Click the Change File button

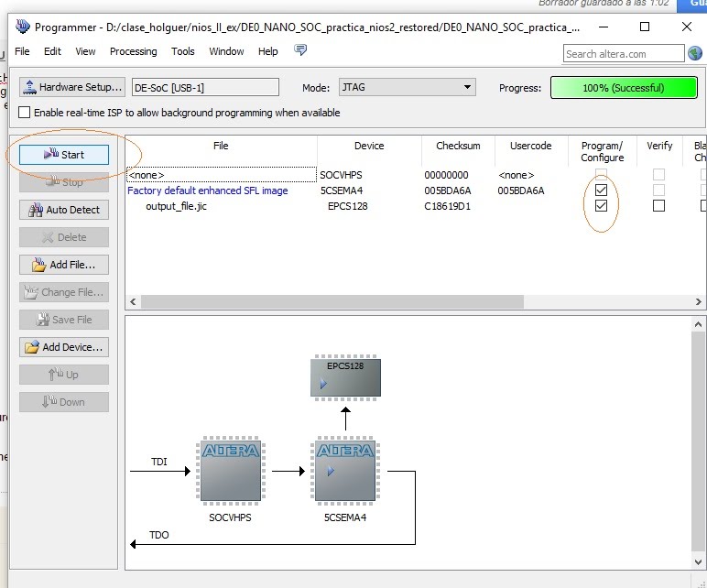[x=63, y=292]
